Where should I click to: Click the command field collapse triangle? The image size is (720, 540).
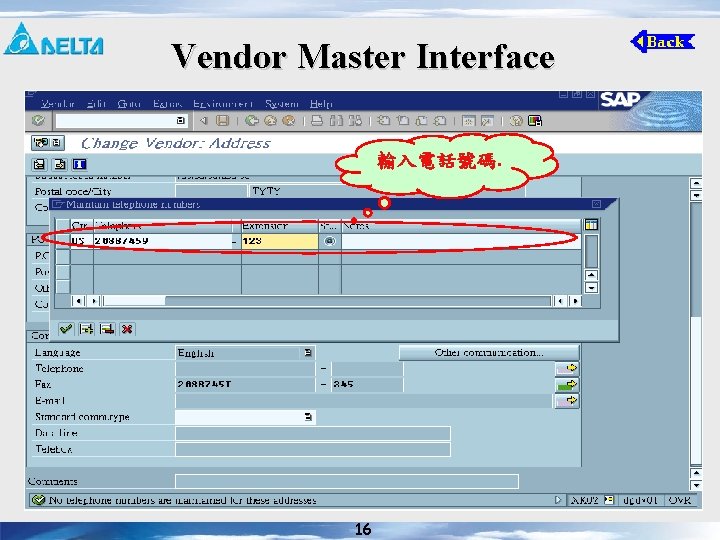203,121
